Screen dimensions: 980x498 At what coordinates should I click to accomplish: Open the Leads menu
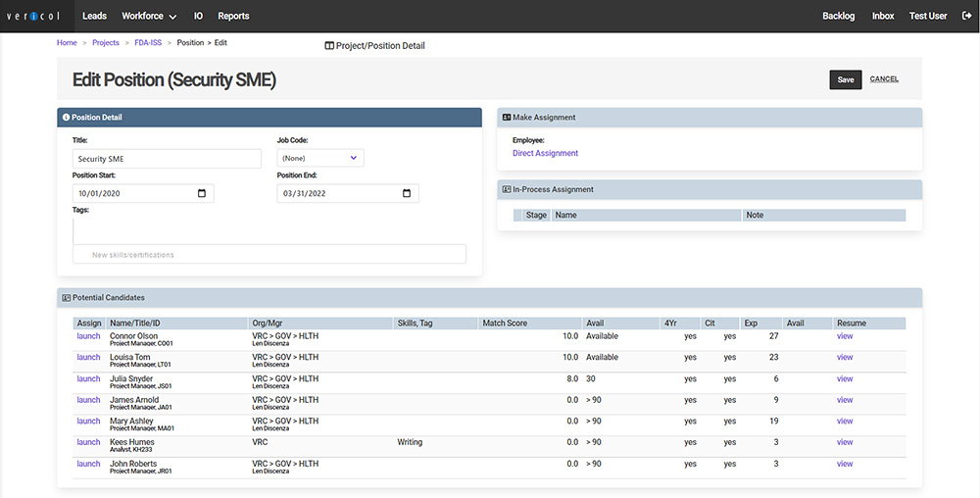pyautogui.click(x=95, y=17)
